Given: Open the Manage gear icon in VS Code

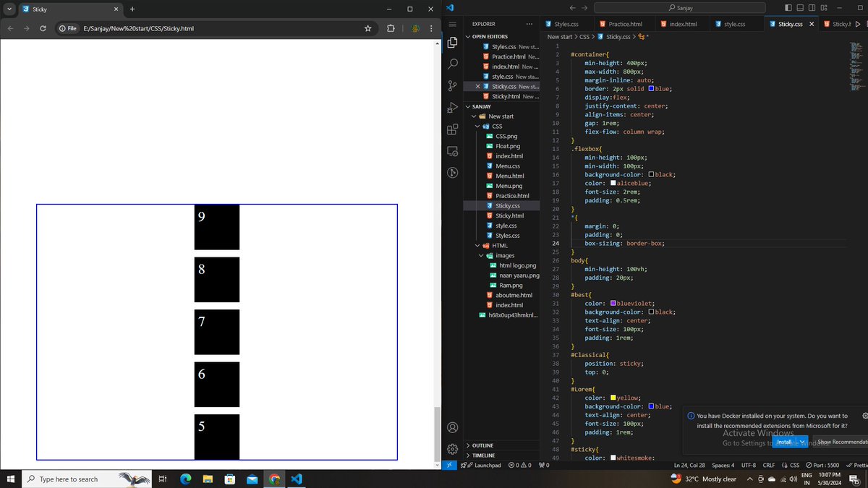Looking at the screenshot, I should [x=453, y=449].
